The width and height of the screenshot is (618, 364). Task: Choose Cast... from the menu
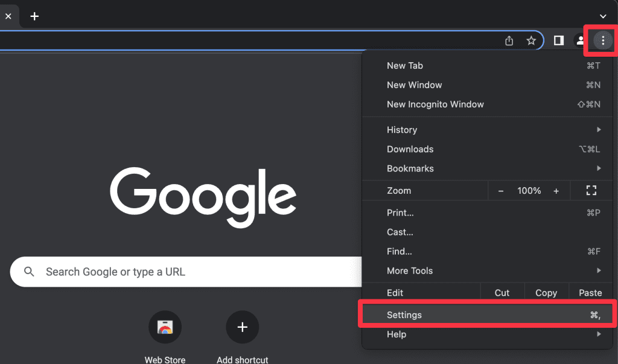tap(487, 232)
